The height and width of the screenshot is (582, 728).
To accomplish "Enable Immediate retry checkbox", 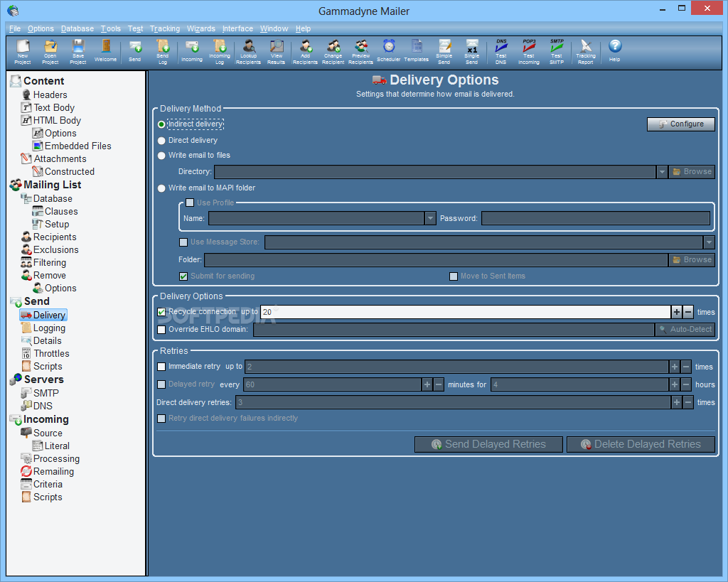I will [x=161, y=367].
